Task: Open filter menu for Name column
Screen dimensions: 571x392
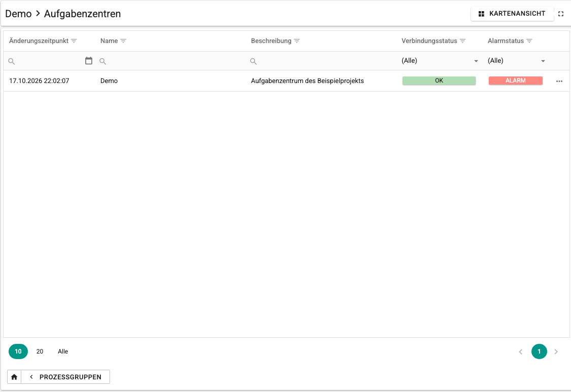Action: click(x=123, y=41)
